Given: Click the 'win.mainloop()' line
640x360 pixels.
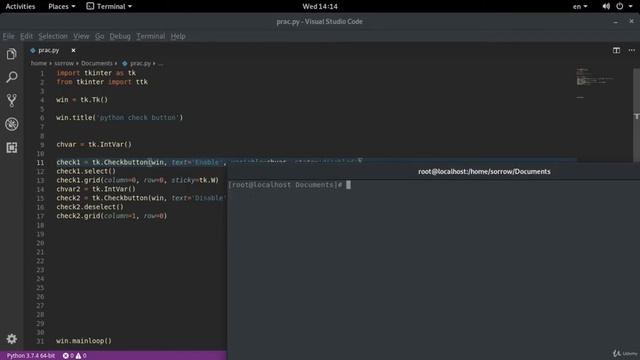Looking at the screenshot, I should pyautogui.click(x=84, y=341).
